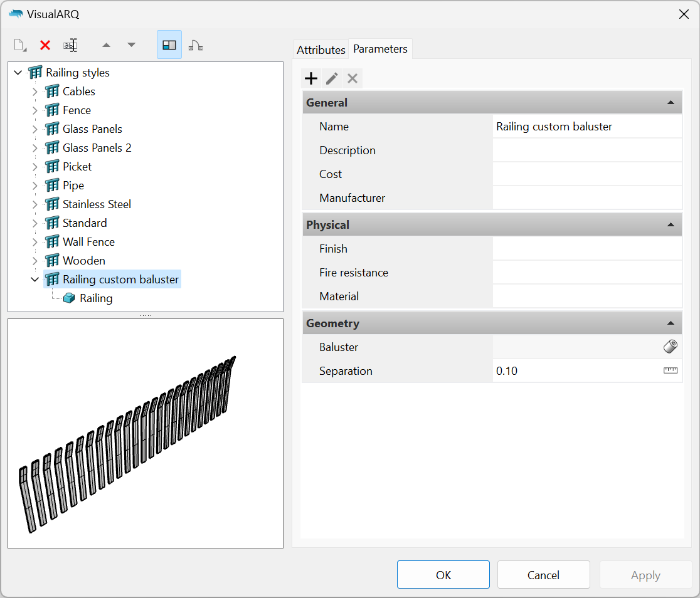Viewport: 700px width, 598px height.
Task: Select the Glass Panels 2 style
Action: [x=97, y=148]
